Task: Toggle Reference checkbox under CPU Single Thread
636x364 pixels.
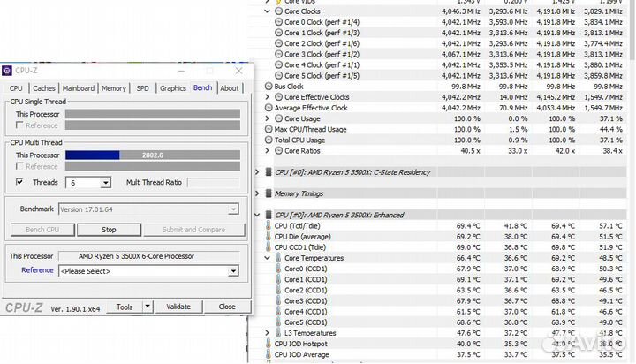Action: pyautogui.click(x=19, y=125)
